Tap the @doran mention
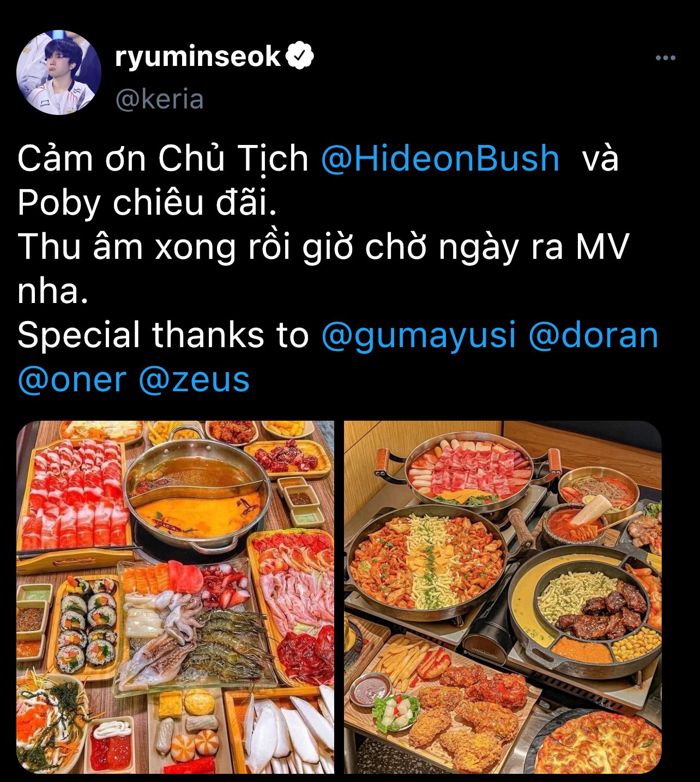700x782 pixels. (594, 335)
